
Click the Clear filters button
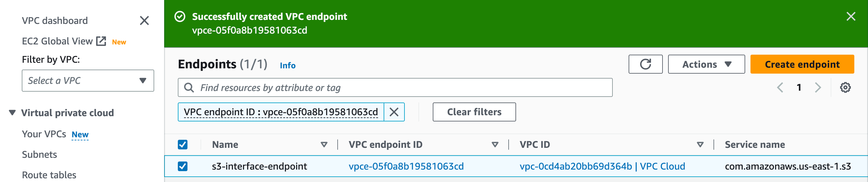[474, 112]
